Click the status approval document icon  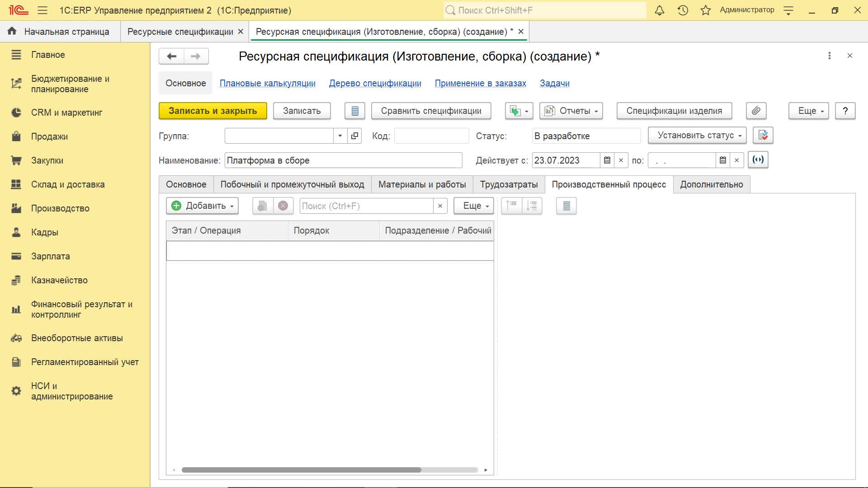[763, 135]
